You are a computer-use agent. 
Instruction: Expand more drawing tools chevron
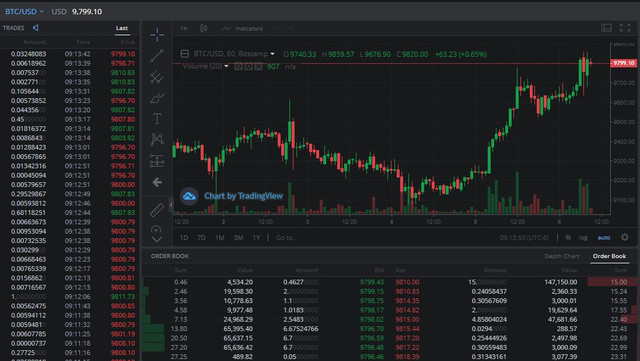click(157, 239)
